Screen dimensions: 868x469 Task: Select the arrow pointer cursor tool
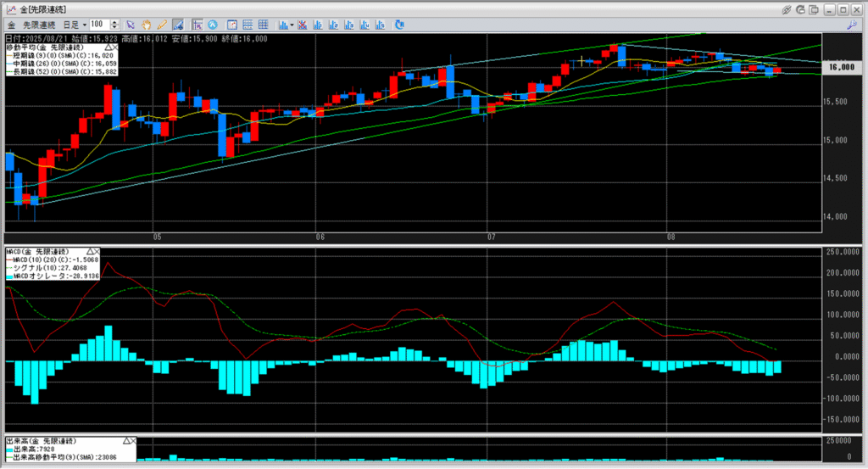point(131,25)
